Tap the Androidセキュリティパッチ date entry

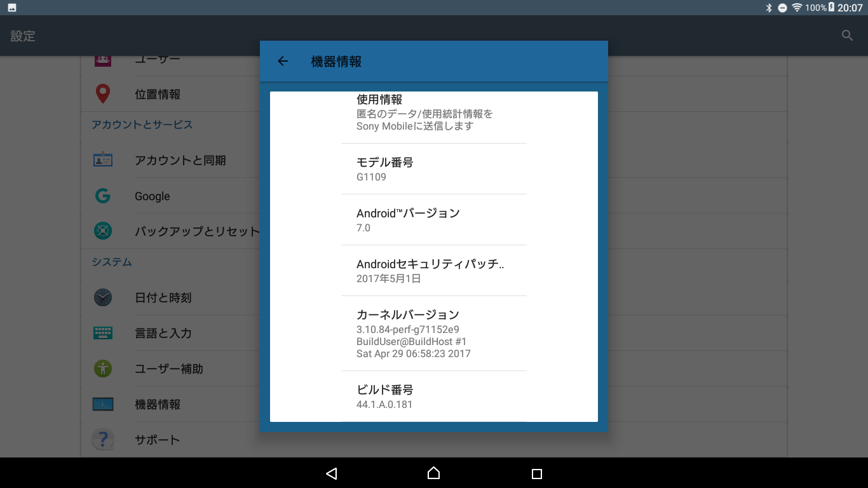[x=433, y=271]
